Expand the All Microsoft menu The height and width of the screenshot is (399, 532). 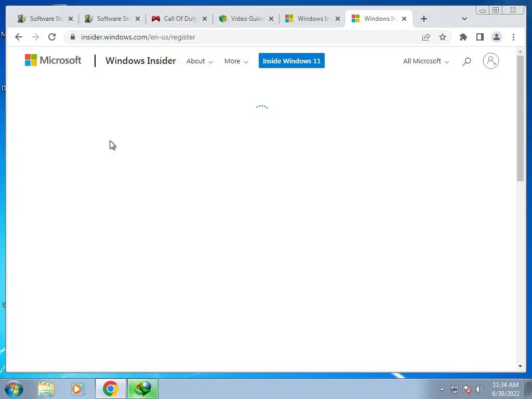click(426, 61)
